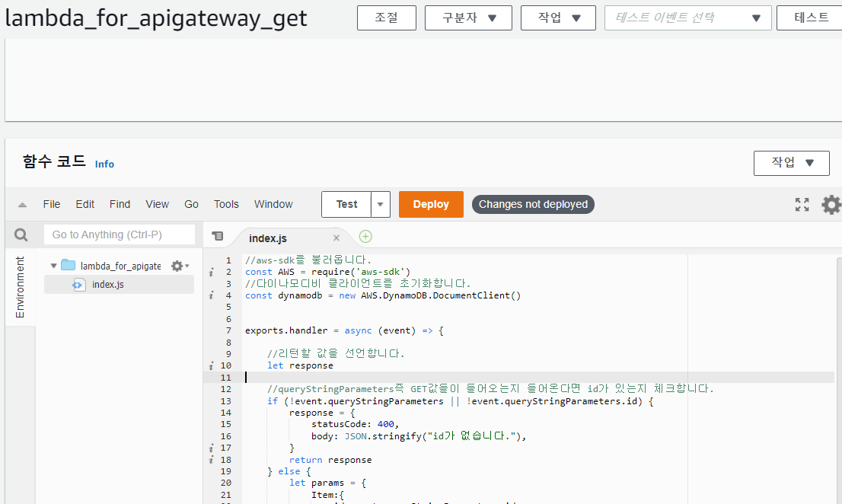Click the info marker on line 17
842x504 pixels.
coord(212,448)
